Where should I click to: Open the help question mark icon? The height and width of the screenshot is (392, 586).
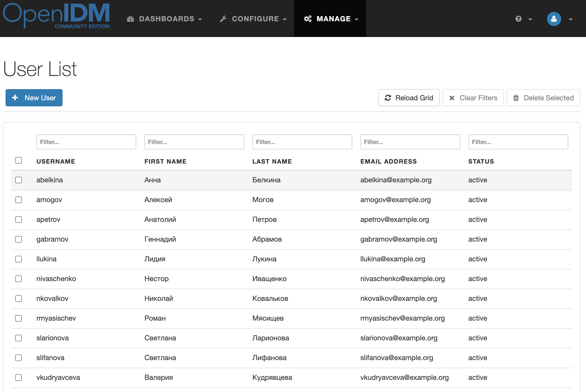[518, 19]
